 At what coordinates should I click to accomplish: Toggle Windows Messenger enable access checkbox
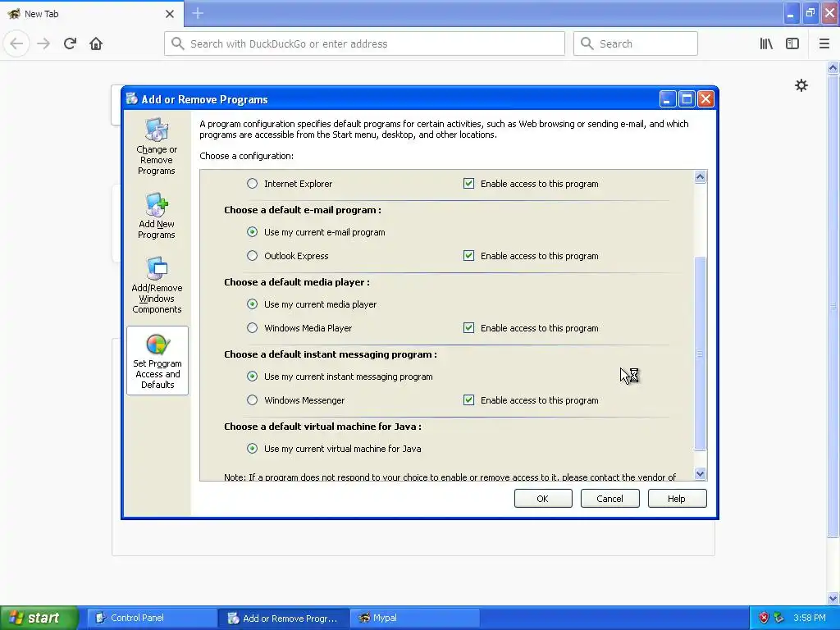[468, 400]
